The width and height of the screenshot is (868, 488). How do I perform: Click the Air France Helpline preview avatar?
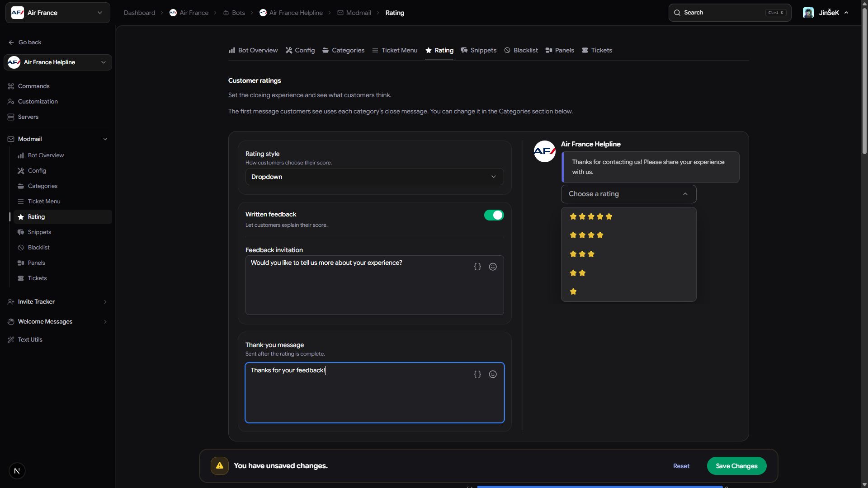(545, 152)
